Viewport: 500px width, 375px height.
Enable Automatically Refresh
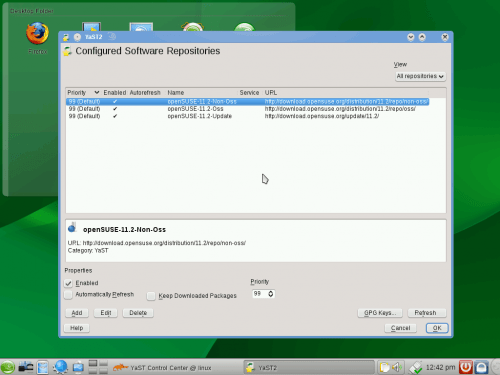click(68, 295)
